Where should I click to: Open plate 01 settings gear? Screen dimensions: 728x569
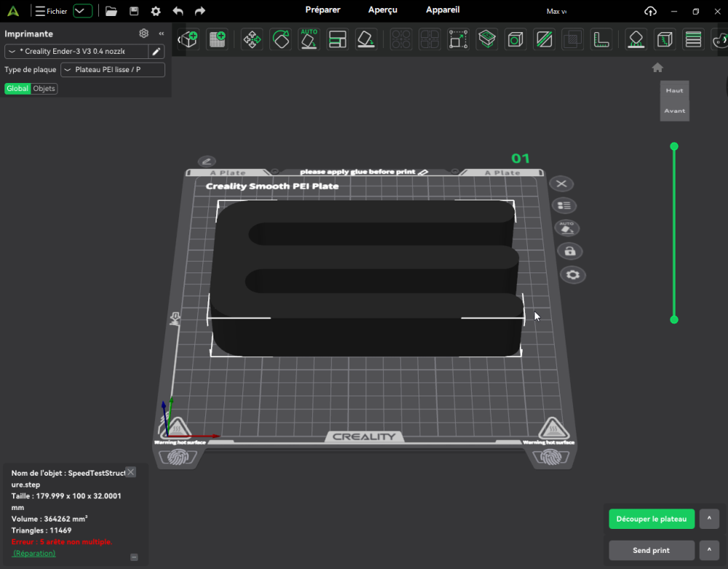[x=573, y=275]
